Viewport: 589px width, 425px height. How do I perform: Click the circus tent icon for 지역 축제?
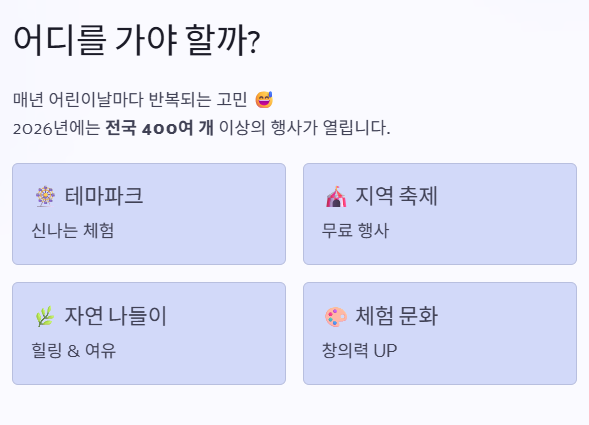tap(336, 197)
